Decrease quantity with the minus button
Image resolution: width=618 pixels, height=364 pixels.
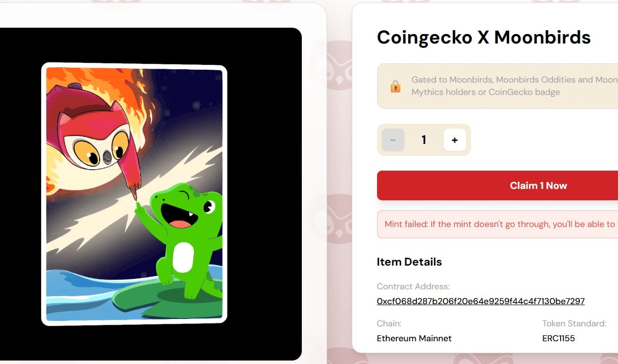[393, 140]
